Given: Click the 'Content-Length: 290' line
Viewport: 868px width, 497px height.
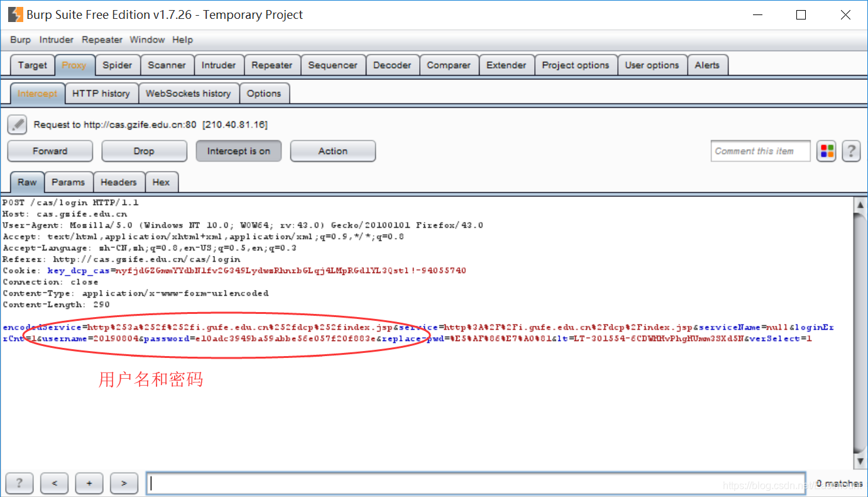Looking at the screenshot, I should pyautogui.click(x=57, y=304).
